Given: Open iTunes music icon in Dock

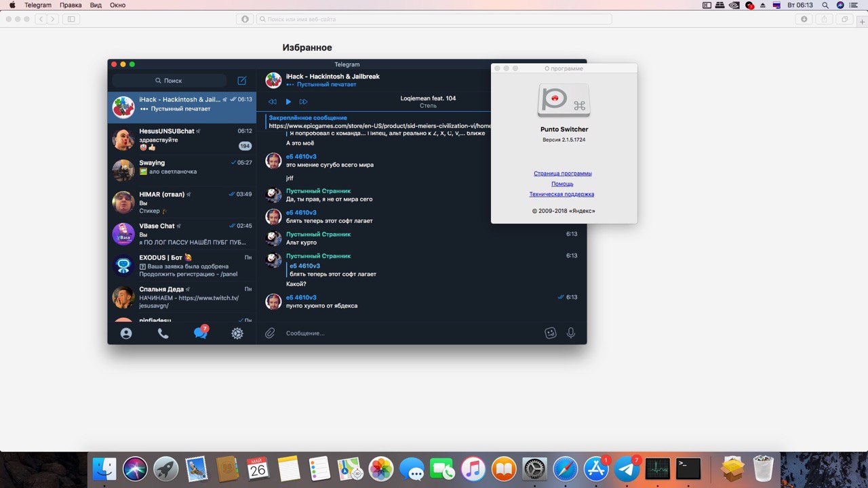Looking at the screenshot, I should [x=473, y=468].
